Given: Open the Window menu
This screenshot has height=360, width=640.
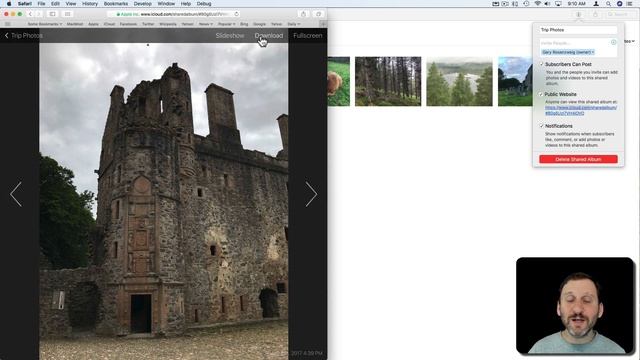Looking at the screenshot, I should pyautogui.click(x=166, y=4).
